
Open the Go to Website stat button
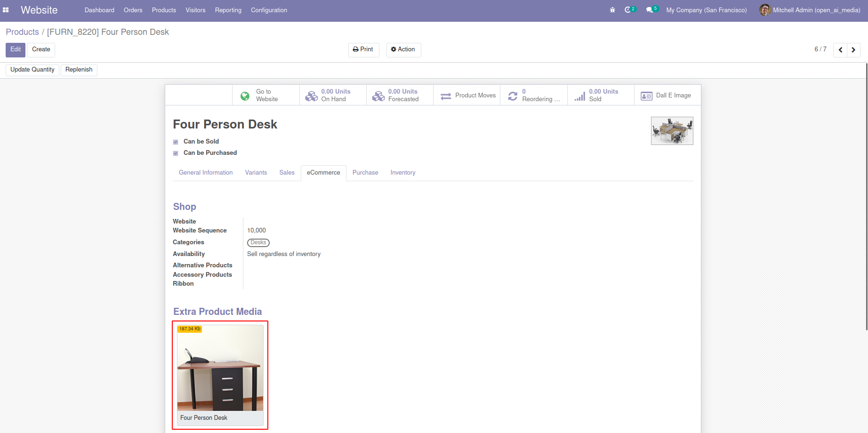(x=266, y=95)
